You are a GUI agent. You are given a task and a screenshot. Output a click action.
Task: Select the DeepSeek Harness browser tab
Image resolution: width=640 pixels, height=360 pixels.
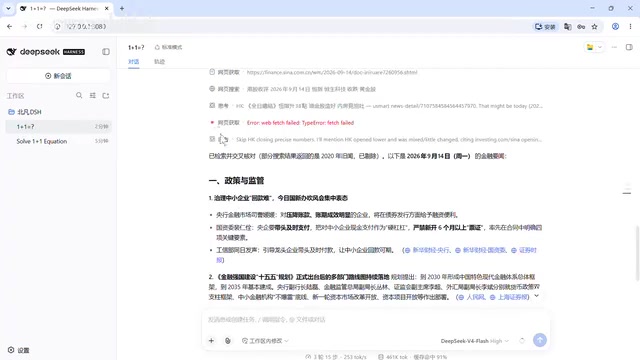(64, 9)
